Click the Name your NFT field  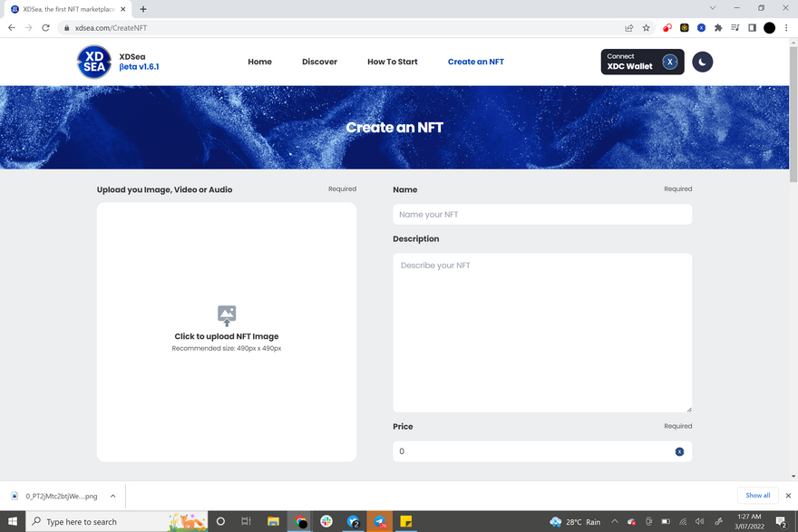[x=541, y=215]
